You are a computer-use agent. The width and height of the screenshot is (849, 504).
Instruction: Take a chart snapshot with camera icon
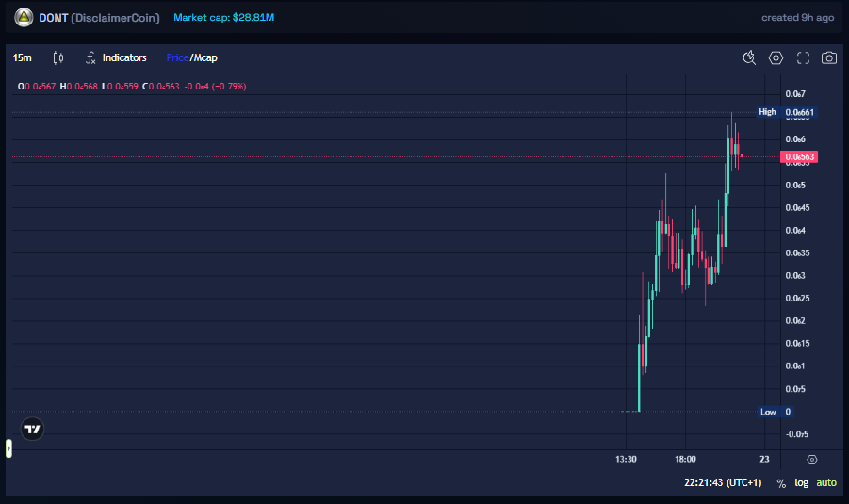[x=829, y=57]
